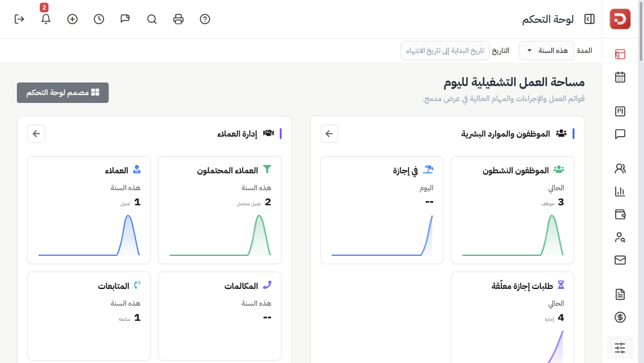The image size is (644, 363).
Task: Open العملاء card
Action: pyautogui.click(x=89, y=210)
